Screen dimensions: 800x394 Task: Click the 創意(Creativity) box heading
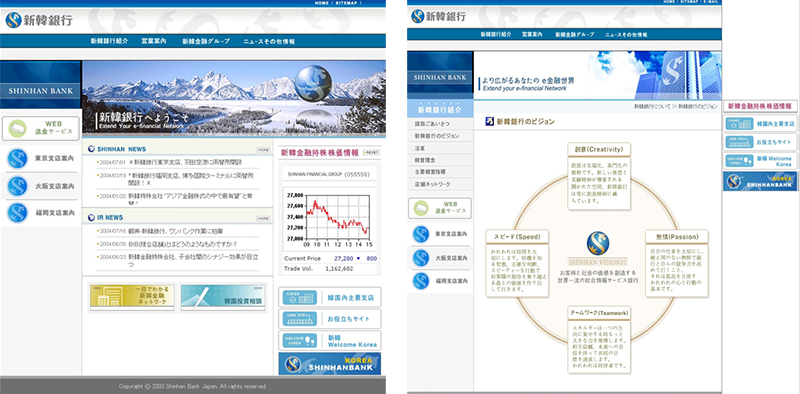[x=598, y=149]
